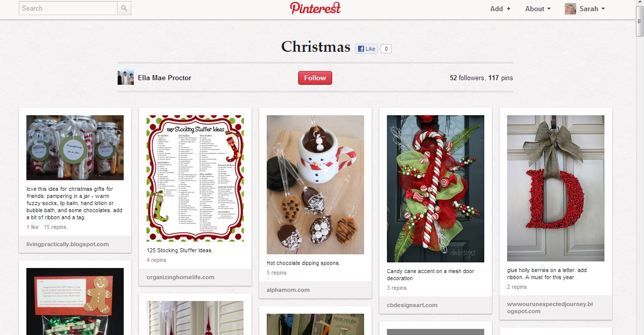Click the red Follow button
Viewport: 644px width, 335px height.
point(315,78)
